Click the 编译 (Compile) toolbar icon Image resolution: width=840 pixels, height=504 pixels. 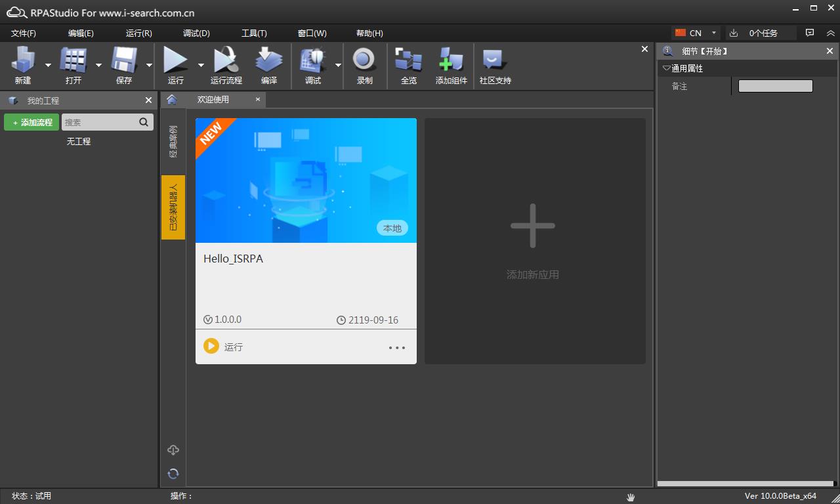click(x=269, y=61)
